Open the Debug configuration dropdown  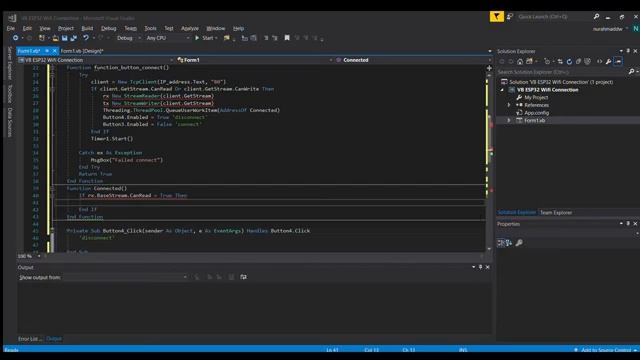pos(129,38)
